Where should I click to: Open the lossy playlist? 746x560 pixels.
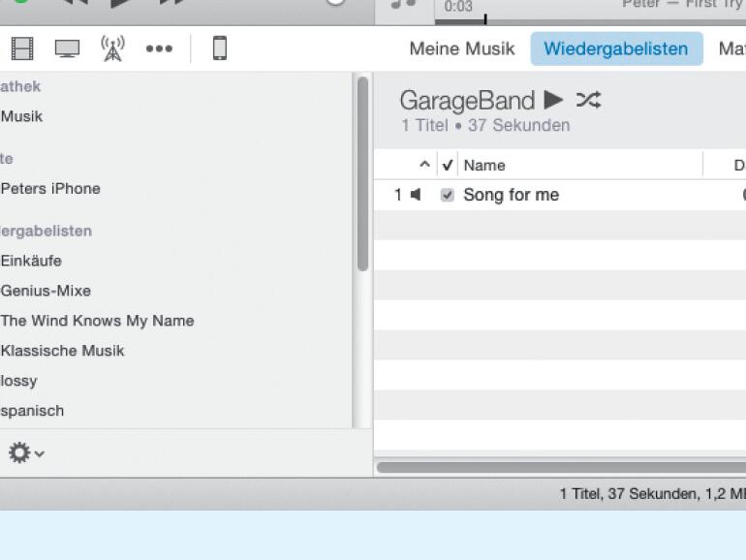click(19, 381)
